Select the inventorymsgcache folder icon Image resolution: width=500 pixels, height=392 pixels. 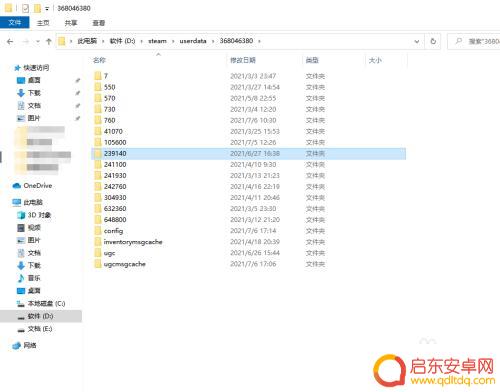tap(98, 241)
